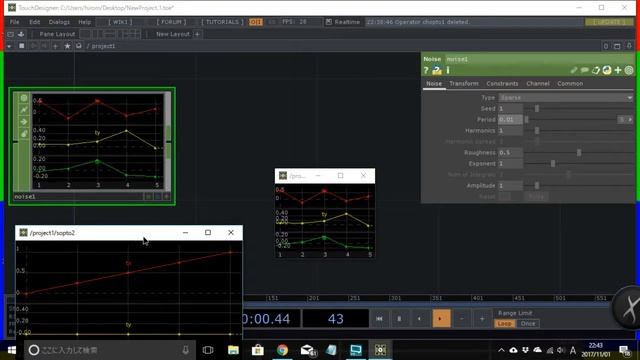
Task: Open the Dialogs menu
Action: (59, 22)
